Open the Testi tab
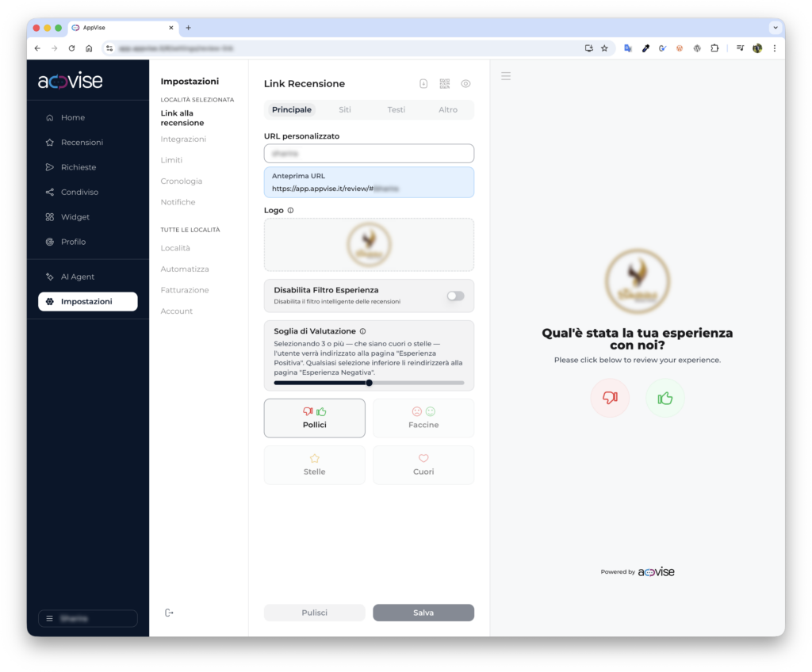Screen dimensions: 812x672 pos(396,110)
